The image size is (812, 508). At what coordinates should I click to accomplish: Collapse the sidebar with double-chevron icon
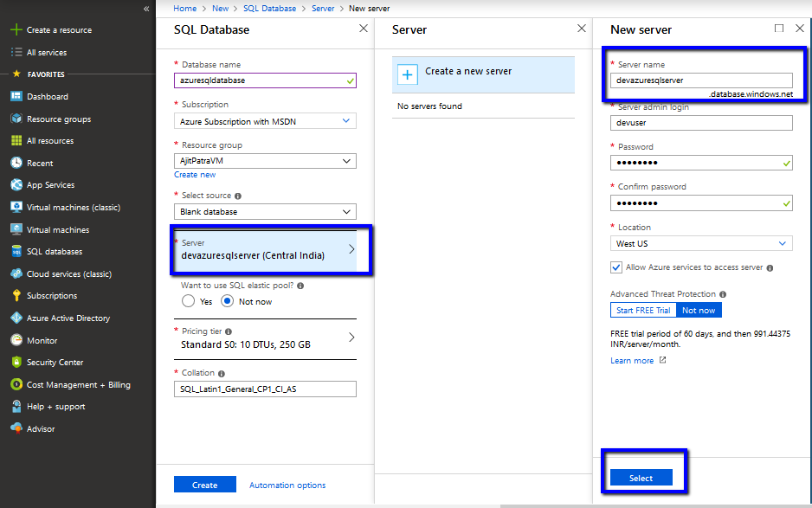[x=146, y=9]
